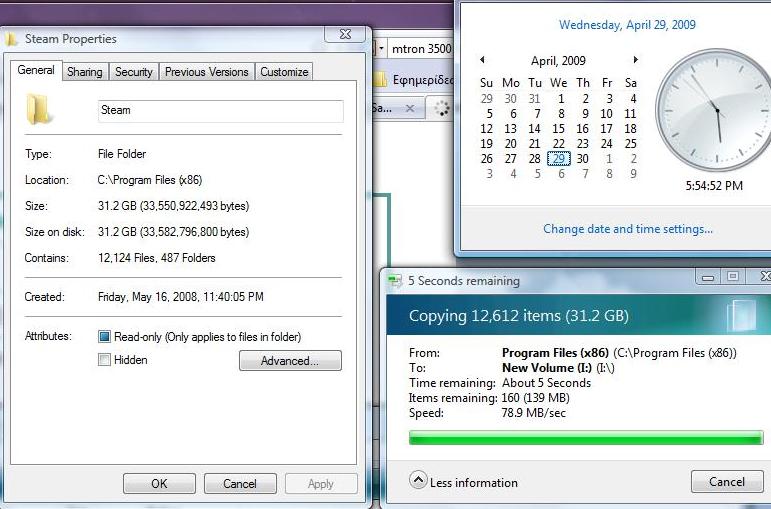Click the loading spinner tab icon

point(442,108)
